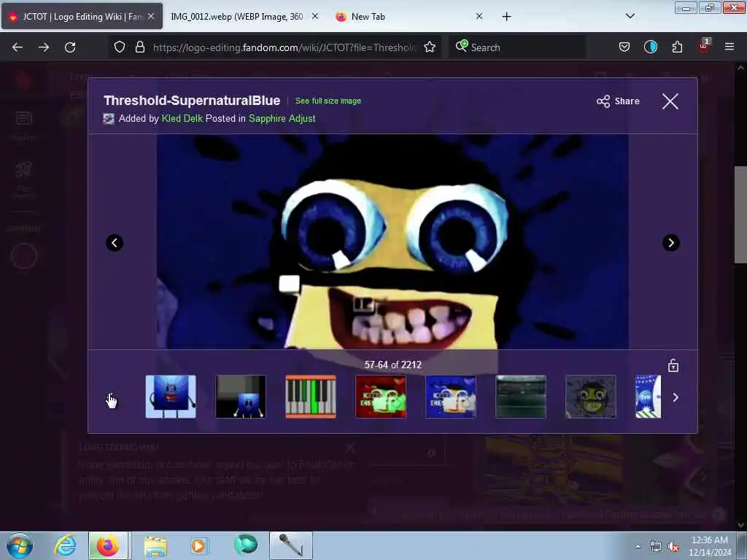Close the IMG_0012.webp tab
This screenshot has height=560, width=747.
tap(315, 16)
